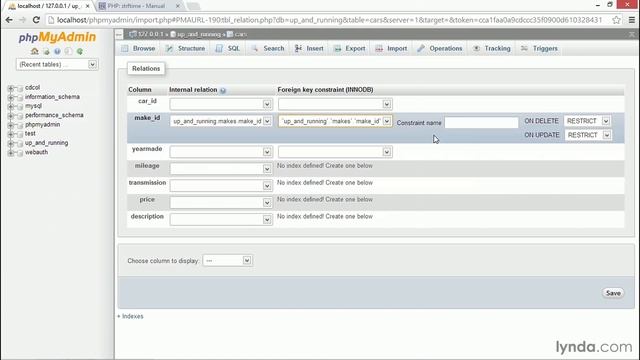Open the Structure tab
The height and width of the screenshot is (360, 640).
point(186,49)
